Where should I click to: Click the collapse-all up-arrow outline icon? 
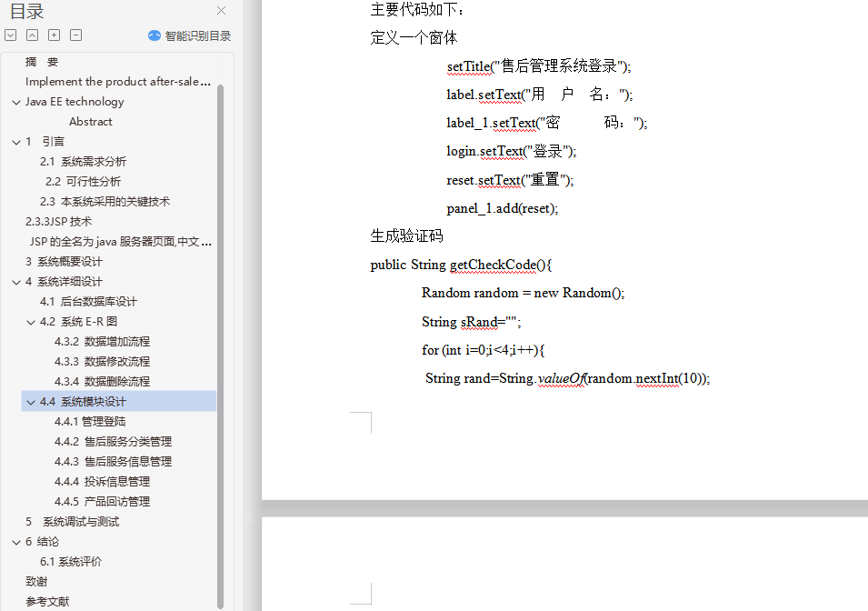click(33, 35)
